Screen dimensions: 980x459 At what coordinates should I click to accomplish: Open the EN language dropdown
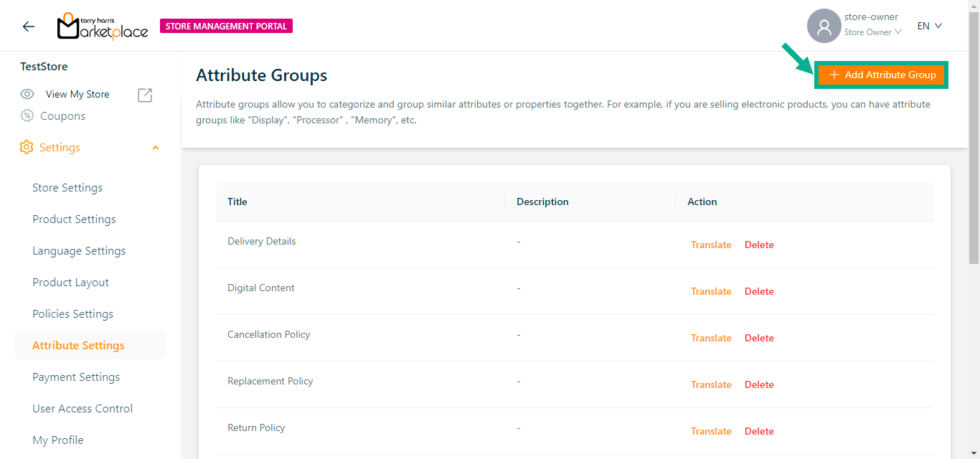click(x=929, y=26)
